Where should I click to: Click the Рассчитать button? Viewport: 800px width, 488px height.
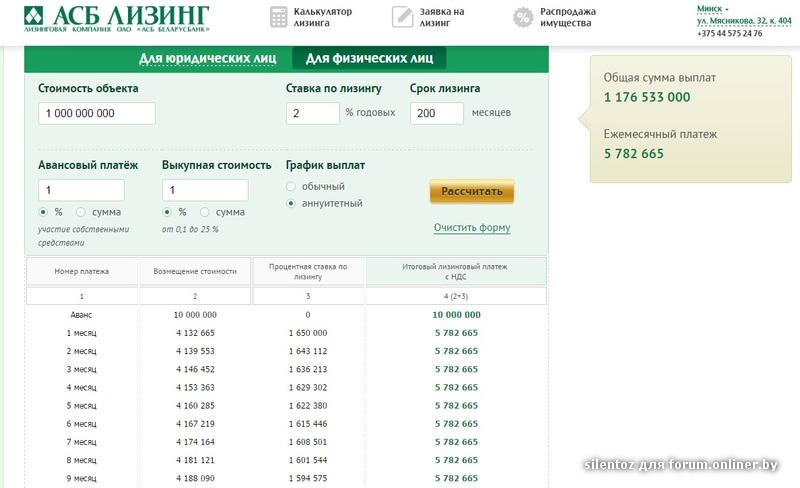[x=472, y=191]
